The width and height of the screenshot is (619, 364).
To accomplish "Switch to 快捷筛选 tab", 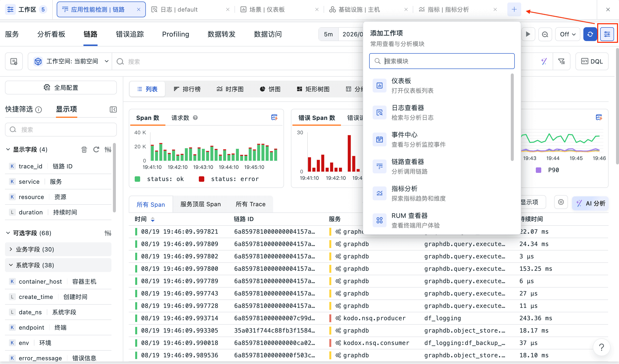I will pos(19,109).
